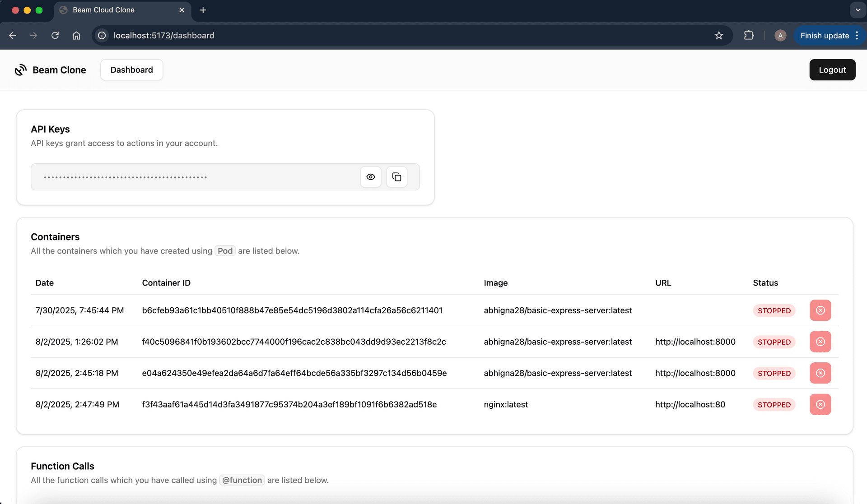
Task: Open nginx URL http://localhost:80
Action: [x=690, y=404]
